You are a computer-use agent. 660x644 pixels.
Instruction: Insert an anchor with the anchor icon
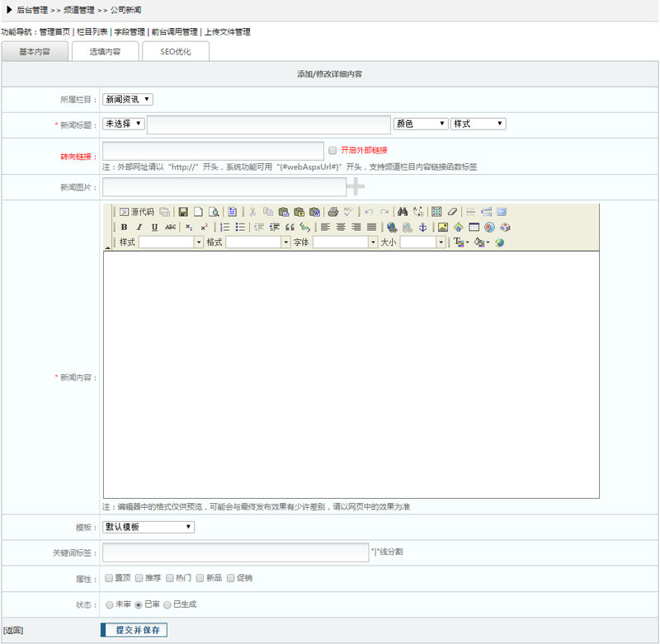click(423, 228)
